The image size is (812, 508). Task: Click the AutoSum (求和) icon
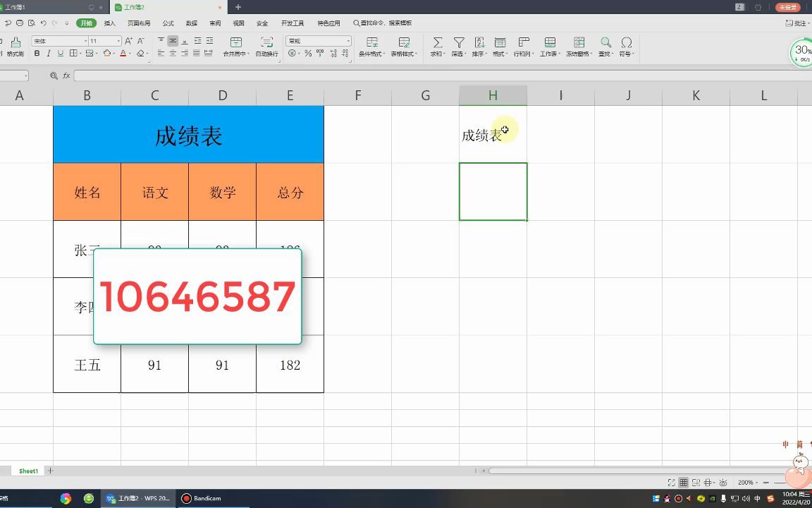pyautogui.click(x=437, y=44)
